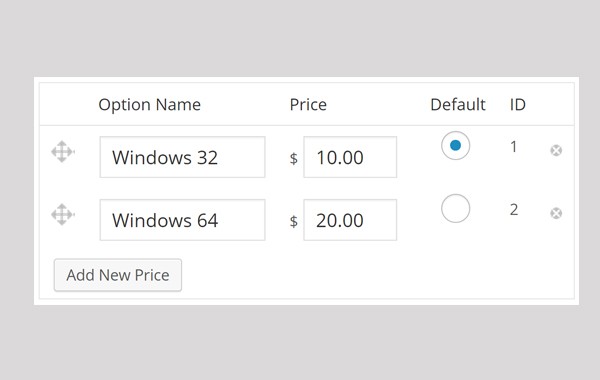The image size is (600, 380).
Task: Focus the Windows 32 option name field
Action: 183,157
